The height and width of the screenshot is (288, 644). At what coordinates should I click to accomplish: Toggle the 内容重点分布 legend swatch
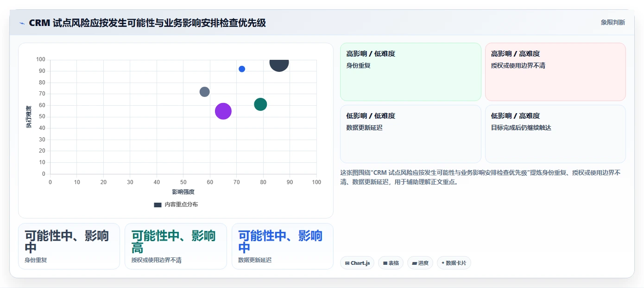[x=158, y=205]
